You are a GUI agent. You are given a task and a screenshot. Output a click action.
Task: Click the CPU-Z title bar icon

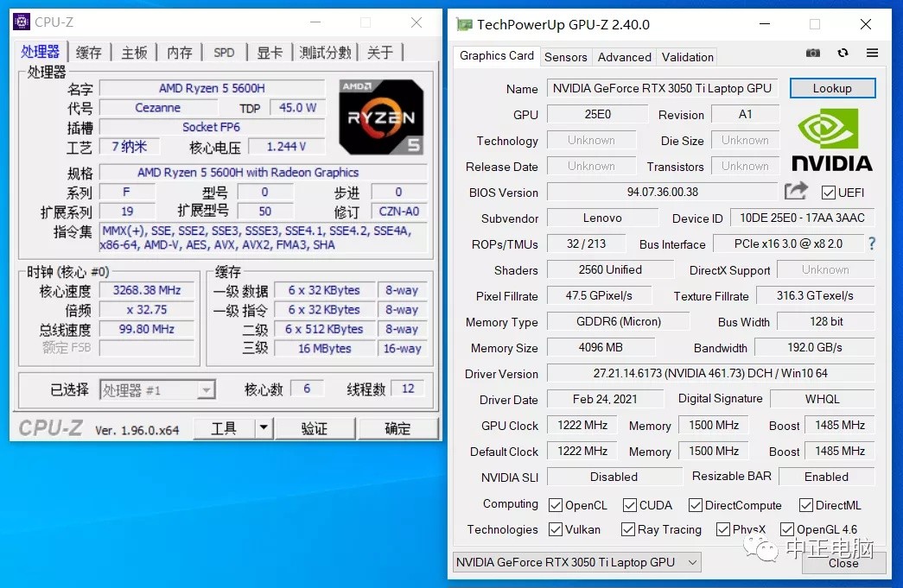click(22, 22)
